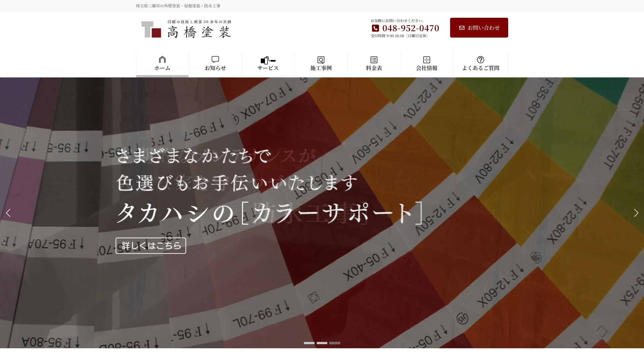Open the サービス menu label
Viewport: 644px width, 362px height.
(268, 68)
